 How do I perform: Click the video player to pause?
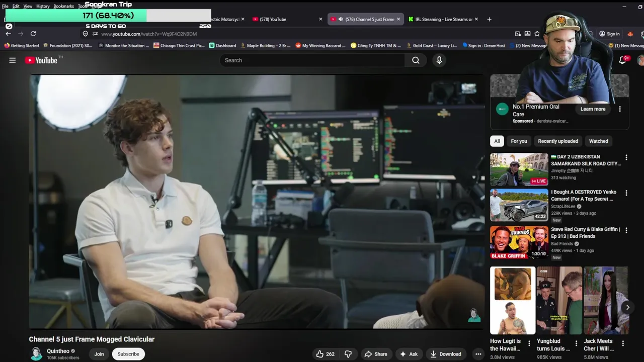[257, 201]
